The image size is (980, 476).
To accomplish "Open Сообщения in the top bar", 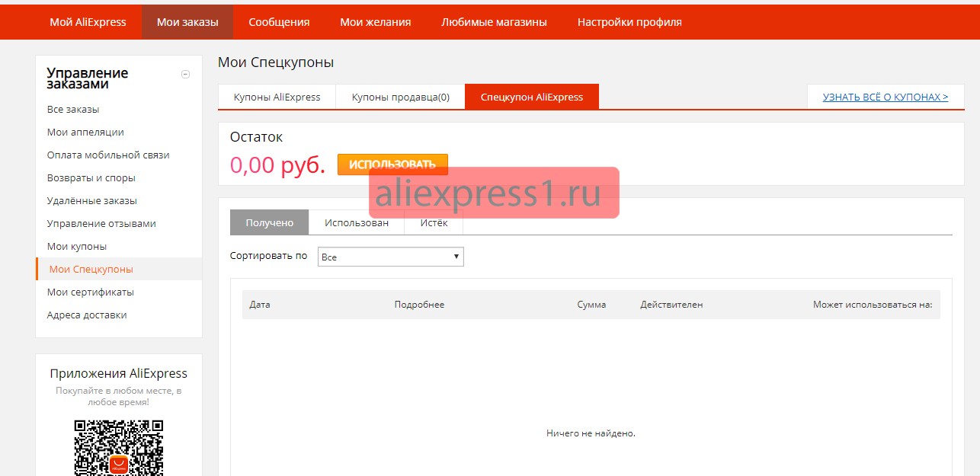I will click(279, 22).
